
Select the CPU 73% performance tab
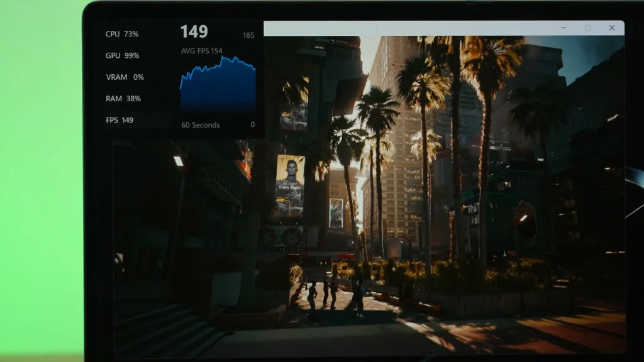point(122,34)
